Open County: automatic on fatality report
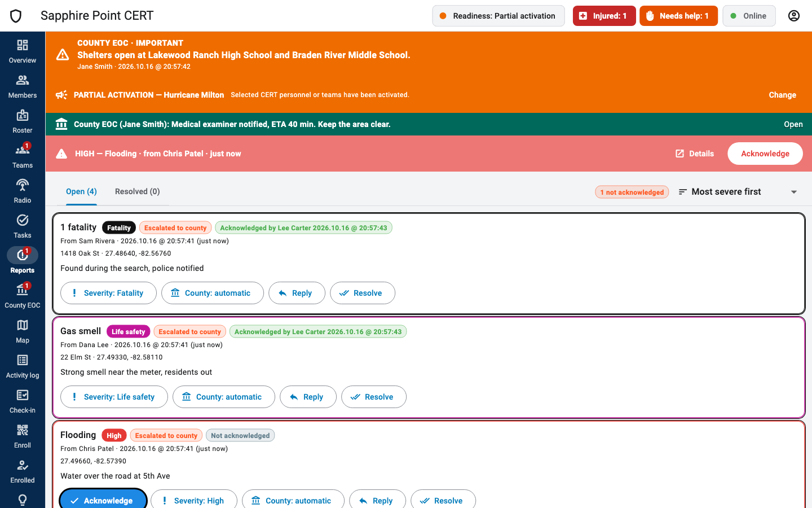Viewport: 812px width, 508px height. point(213,293)
